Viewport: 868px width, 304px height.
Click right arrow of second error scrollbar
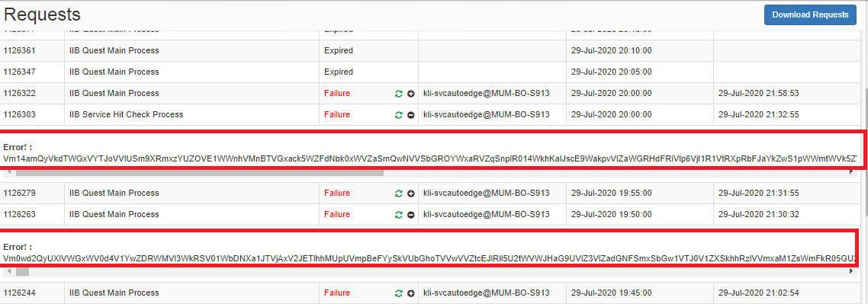point(851,272)
